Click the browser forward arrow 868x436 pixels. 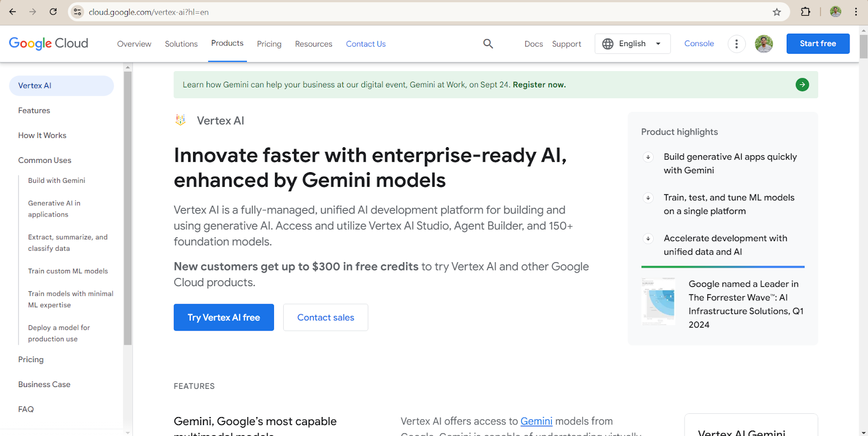click(x=33, y=11)
